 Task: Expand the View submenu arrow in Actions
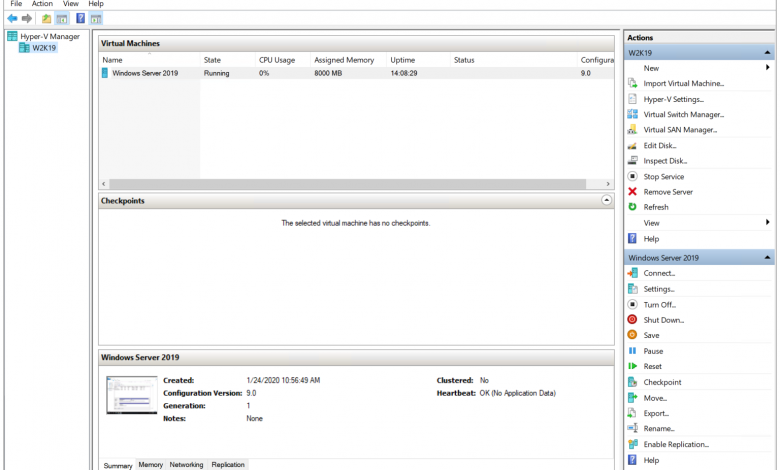pyautogui.click(x=768, y=222)
